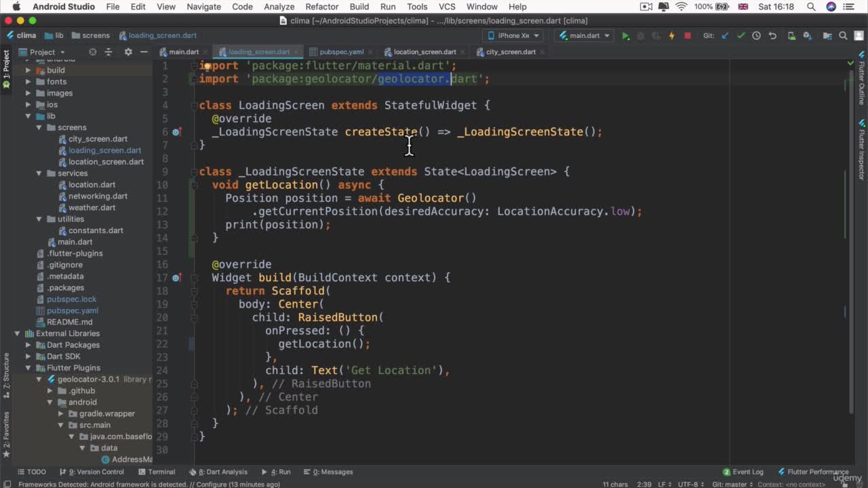Open the Project Structure icon in the toolbar

pos(826,35)
